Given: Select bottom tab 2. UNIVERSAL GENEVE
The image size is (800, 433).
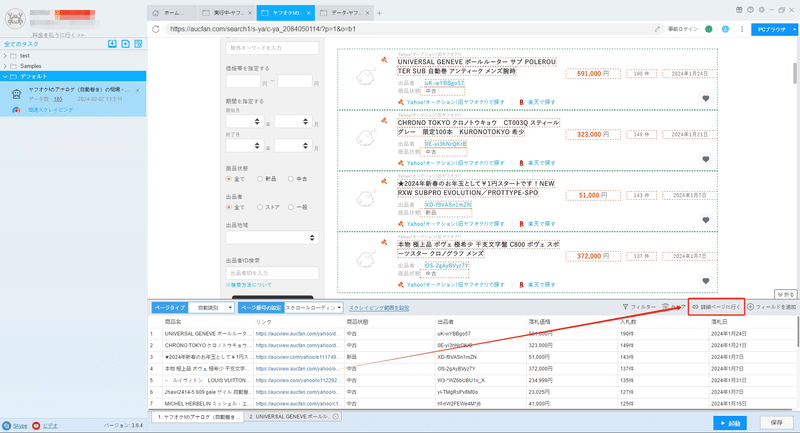Looking at the screenshot, I should coord(292,417).
